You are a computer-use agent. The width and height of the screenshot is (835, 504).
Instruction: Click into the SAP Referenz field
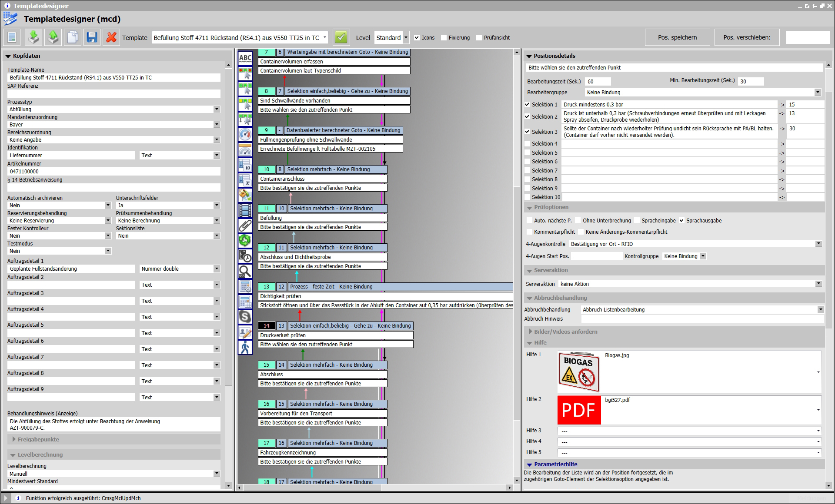coord(114,93)
